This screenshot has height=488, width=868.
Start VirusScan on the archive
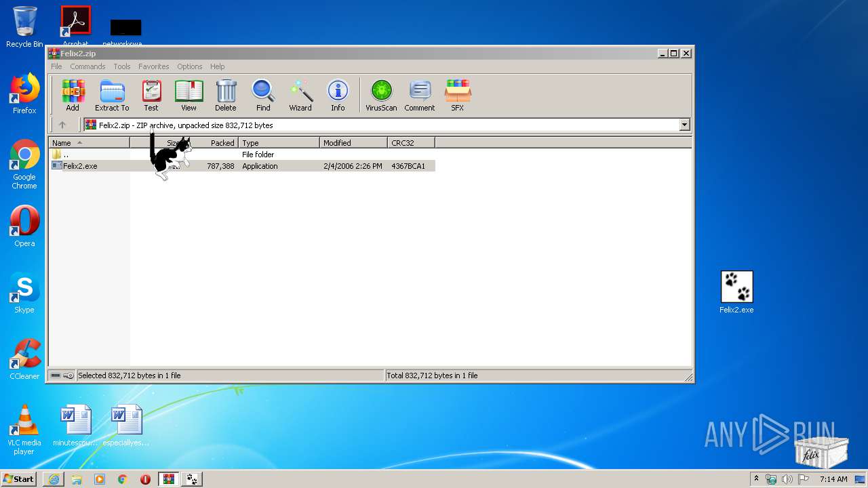[x=381, y=95]
